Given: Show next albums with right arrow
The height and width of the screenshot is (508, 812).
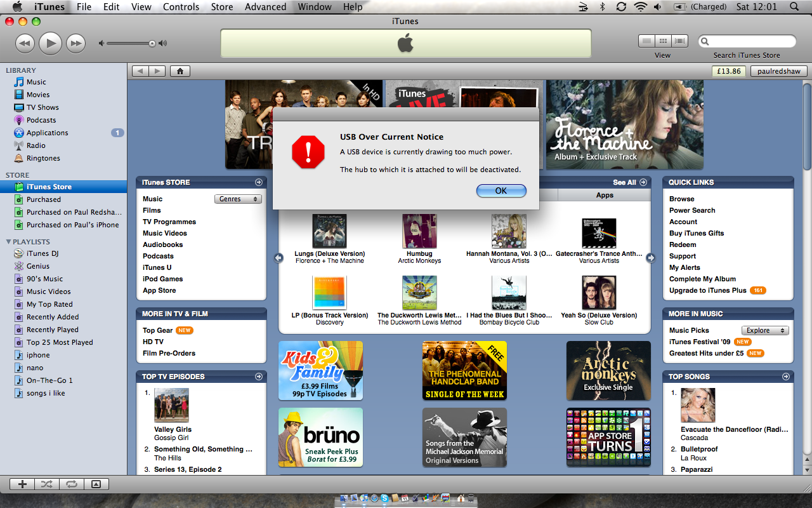Looking at the screenshot, I should 650,258.
